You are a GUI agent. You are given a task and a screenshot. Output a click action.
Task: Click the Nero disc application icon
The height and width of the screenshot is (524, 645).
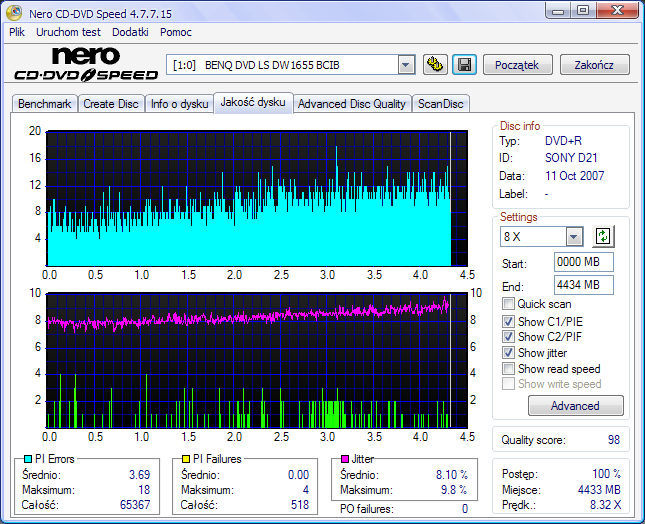(14, 13)
